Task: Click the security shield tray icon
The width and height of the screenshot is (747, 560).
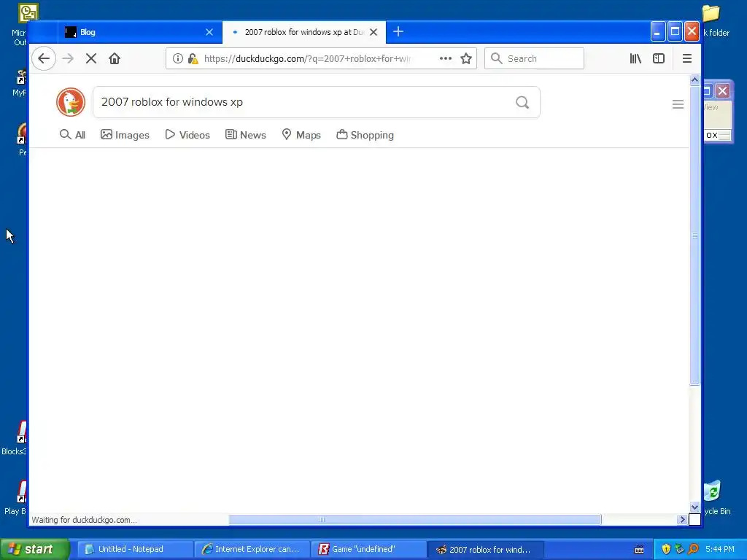Action: click(x=666, y=549)
